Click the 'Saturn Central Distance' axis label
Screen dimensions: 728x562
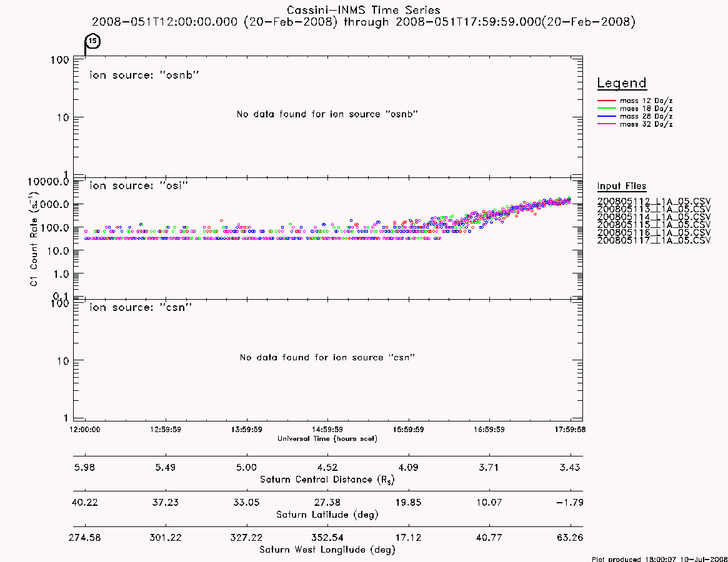coord(327,480)
